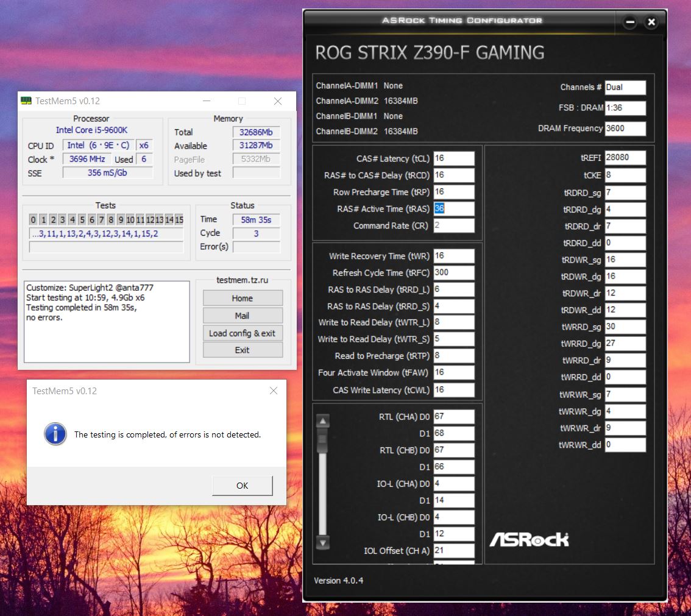Click the tWRRD_dg value field

625,343
